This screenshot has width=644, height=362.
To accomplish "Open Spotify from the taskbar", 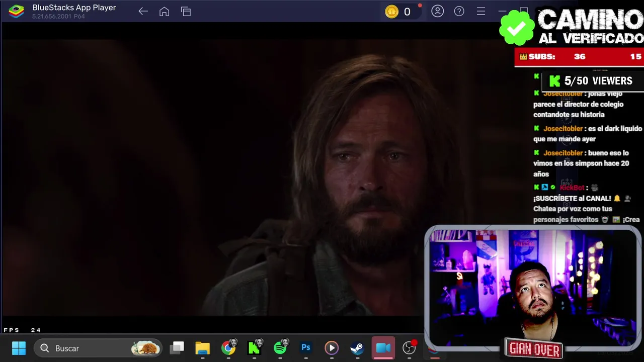I will [x=280, y=348].
